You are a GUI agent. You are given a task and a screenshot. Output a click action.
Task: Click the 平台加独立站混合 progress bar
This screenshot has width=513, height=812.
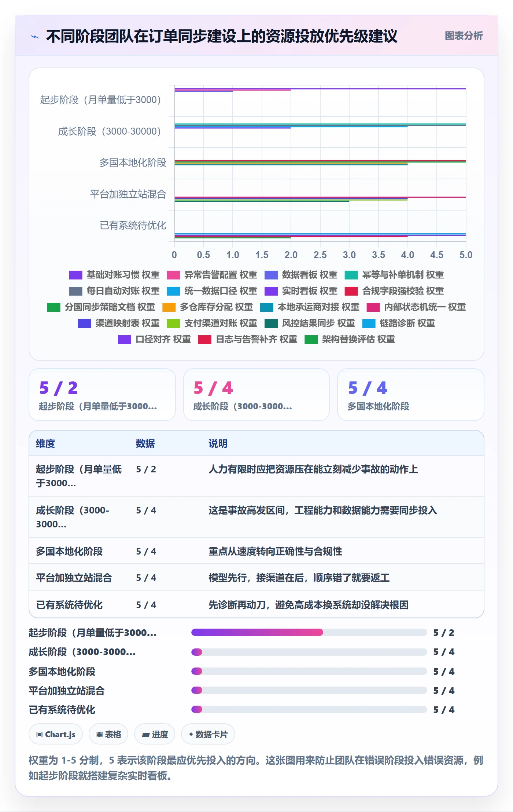pos(309,690)
